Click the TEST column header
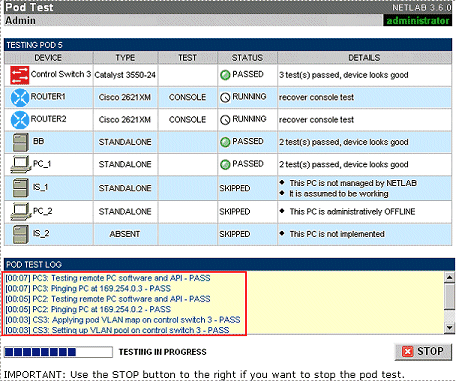This screenshot has width=456, height=381. (187, 58)
